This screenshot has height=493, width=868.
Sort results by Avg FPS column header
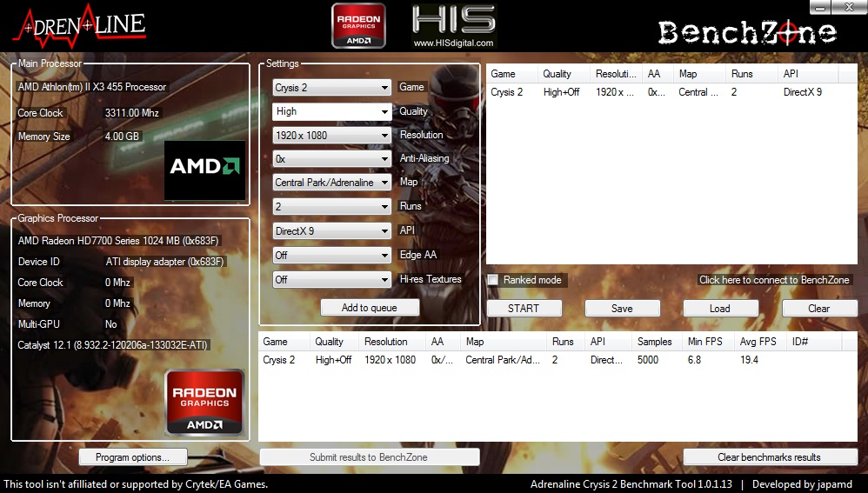point(758,342)
